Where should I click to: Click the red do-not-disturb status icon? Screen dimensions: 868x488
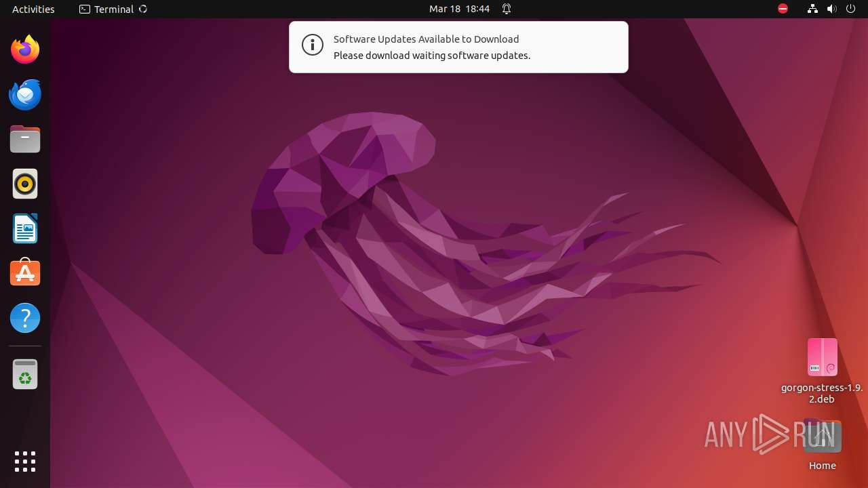pos(783,9)
